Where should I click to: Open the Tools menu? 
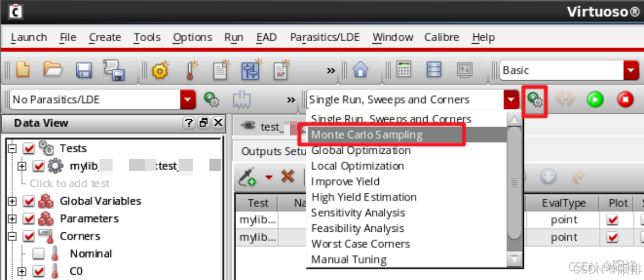147,37
